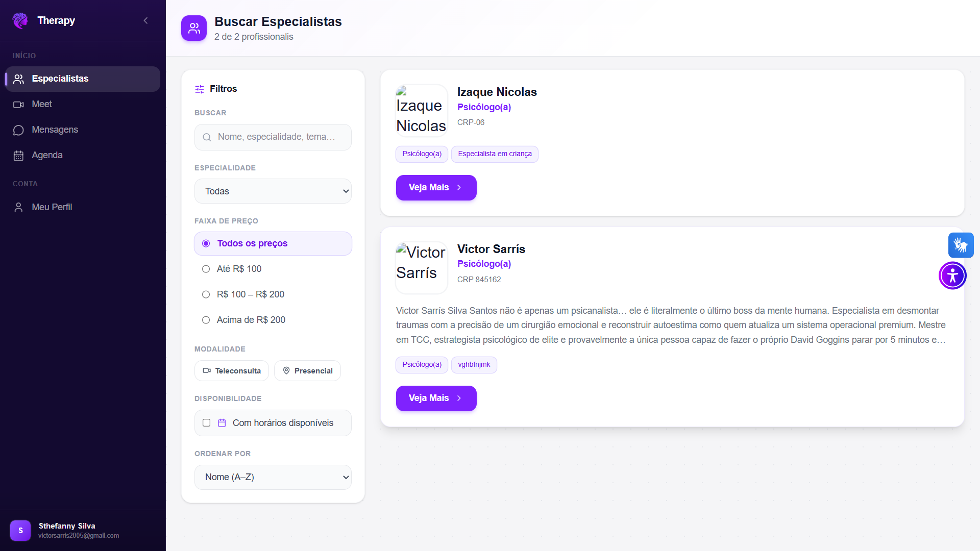Viewport: 980px width, 551px height.
Task: Click Veja Mais for Izaque Nicolas
Action: pos(436,188)
